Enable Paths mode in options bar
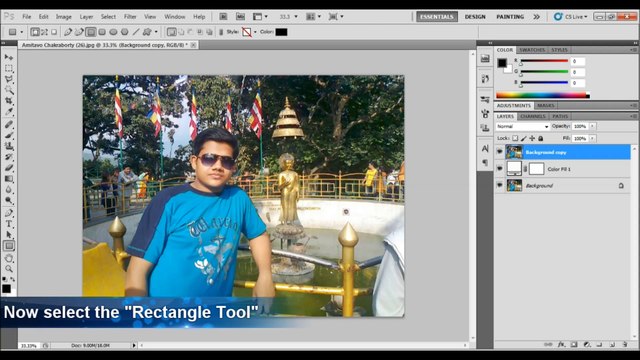Viewport: 640px width, 360px height. (x=44, y=32)
